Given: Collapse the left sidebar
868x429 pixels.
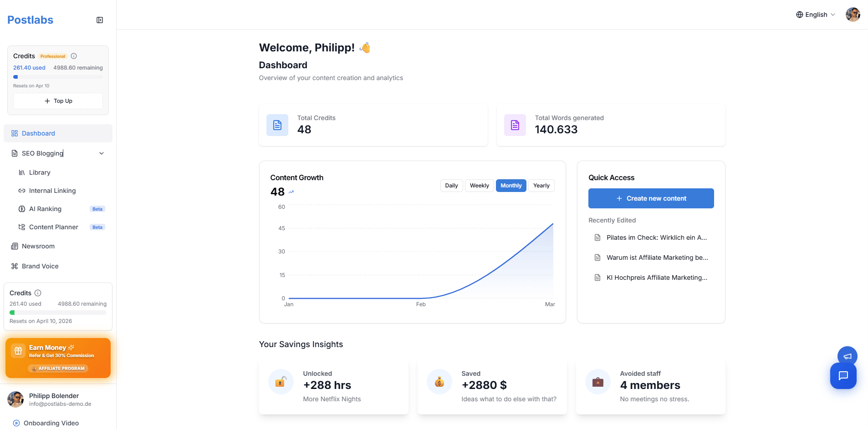Looking at the screenshot, I should pyautogui.click(x=100, y=20).
